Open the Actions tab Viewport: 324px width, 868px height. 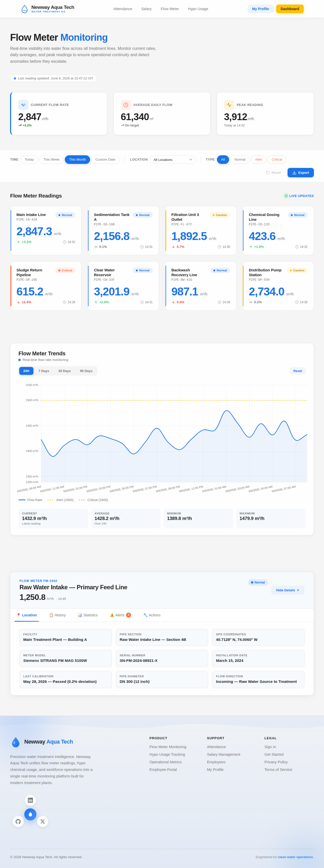(x=152, y=615)
